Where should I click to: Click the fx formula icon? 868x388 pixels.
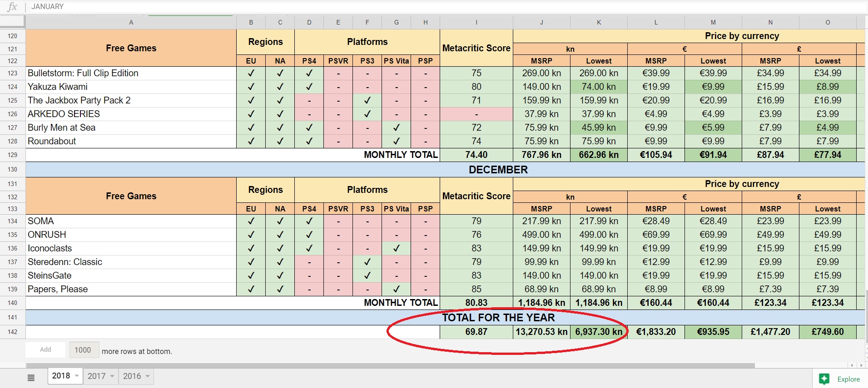pos(12,7)
